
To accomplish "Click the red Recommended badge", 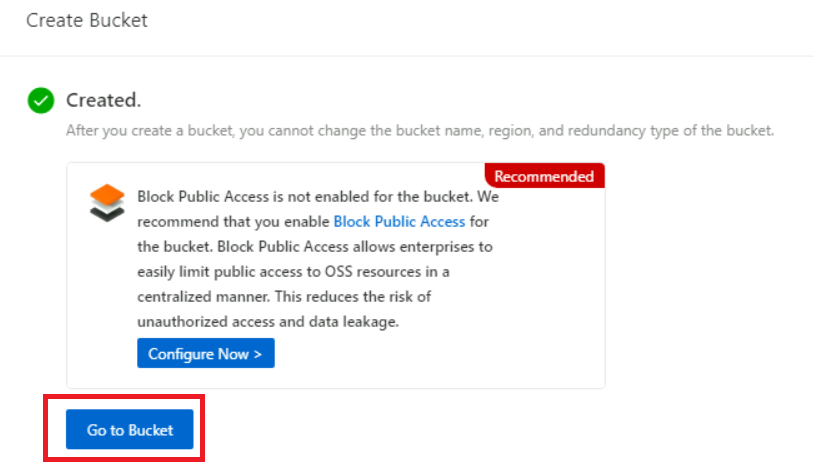I will pyautogui.click(x=544, y=176).
